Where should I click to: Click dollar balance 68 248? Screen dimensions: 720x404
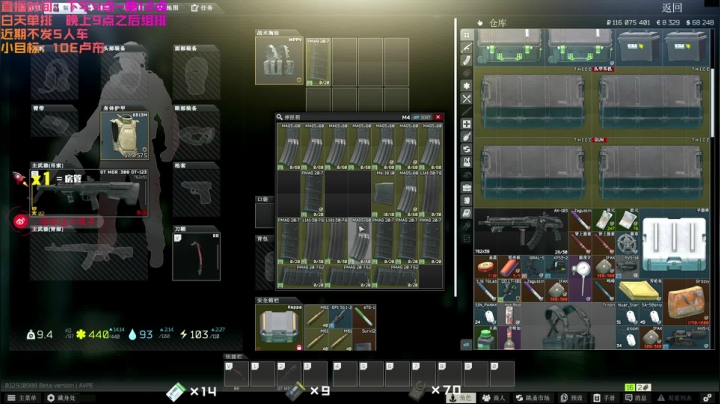700,22
